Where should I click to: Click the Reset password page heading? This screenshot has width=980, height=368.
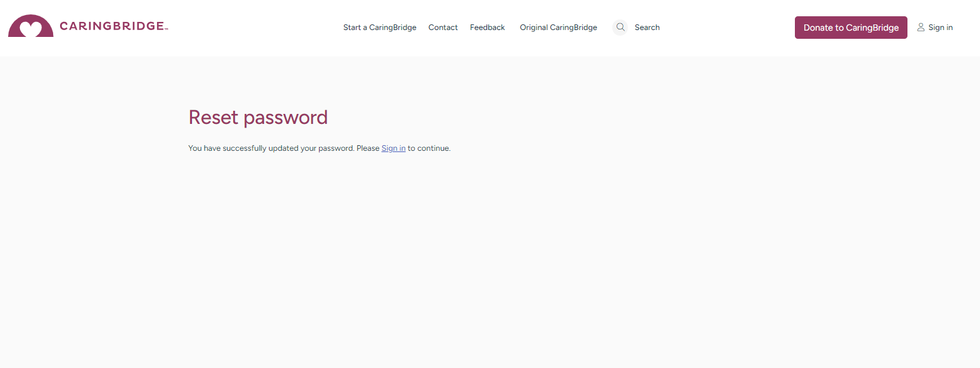tap(258, 118)
